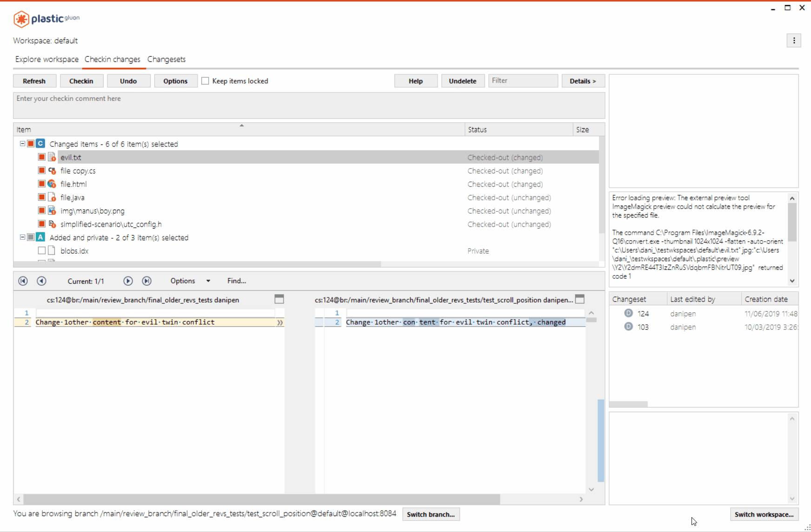Jump to first difference using its navigation icon
Image resolution: width=811 pixels, height=532 pixels.
click(23, 281)
